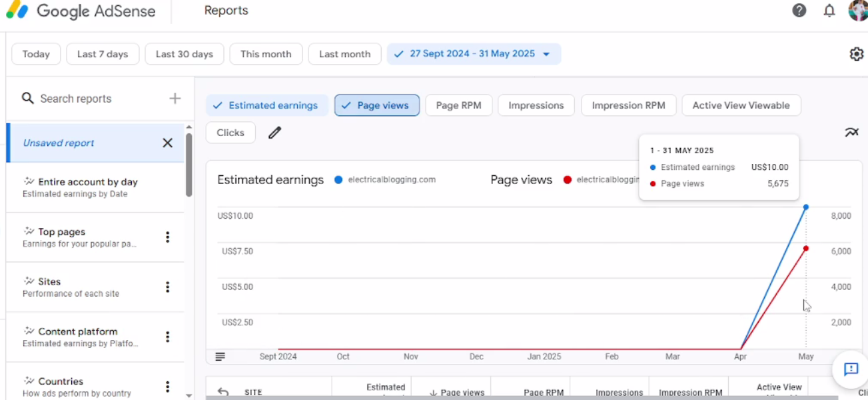This screenshot has width=868, height=400.
Task: Click the electricalblogging.com legend label beside blue dot
Action: click(x=392, y=180)
